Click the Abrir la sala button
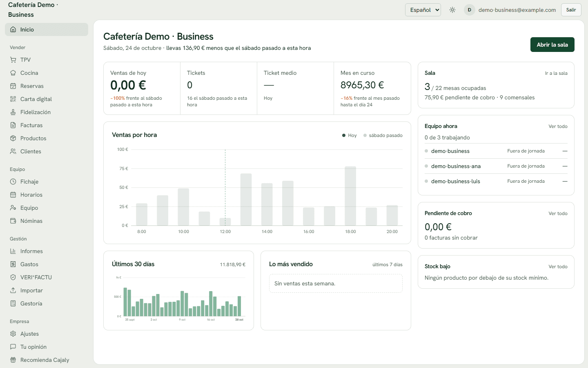Image resolution: width=588 pixels, height=368 pixels. (x=552, y=45)
